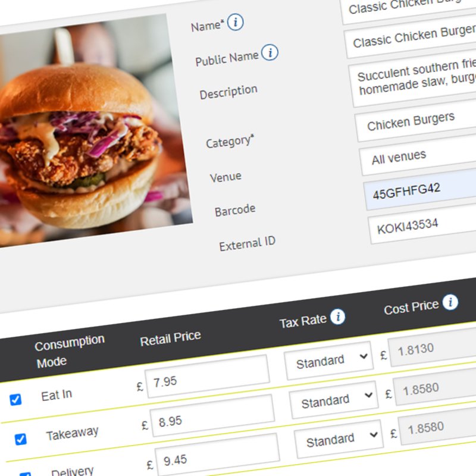Click the info icon next to Name
Screen dimensions: 476x476
point(236,23)
